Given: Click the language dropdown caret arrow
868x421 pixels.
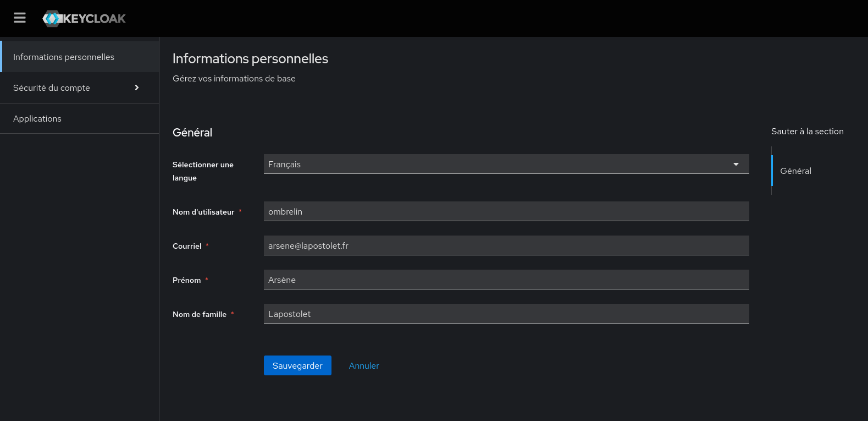Looking at the screenshot, I should [736, 164].
